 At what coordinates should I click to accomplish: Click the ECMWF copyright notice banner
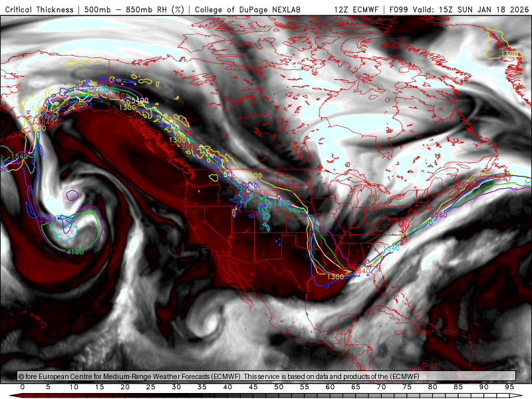tap(267, 376)
